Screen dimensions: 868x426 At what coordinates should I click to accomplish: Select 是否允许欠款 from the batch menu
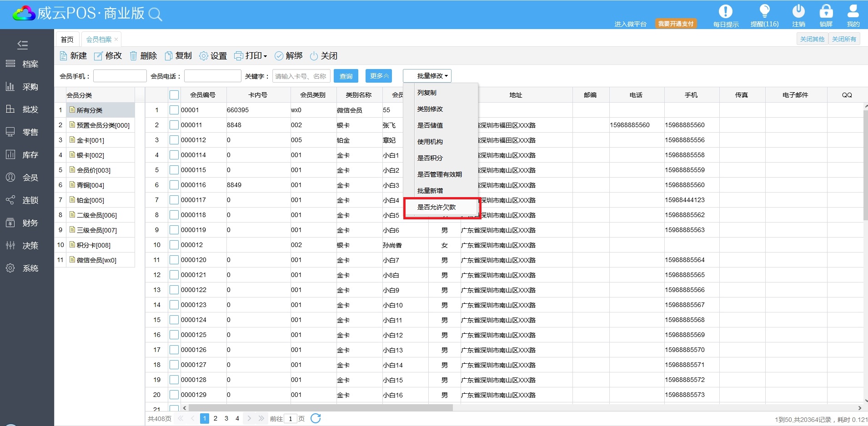tap(437, 207)
